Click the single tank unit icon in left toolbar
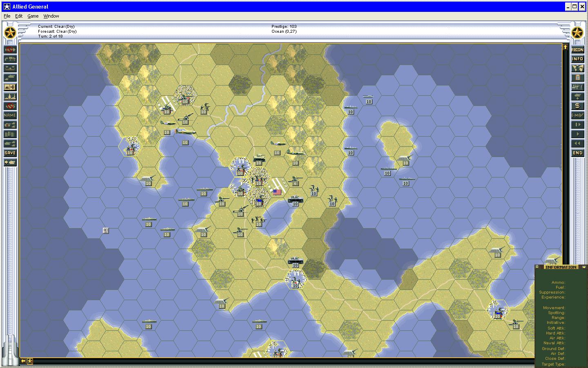588x368 pixels. (10, 78)
